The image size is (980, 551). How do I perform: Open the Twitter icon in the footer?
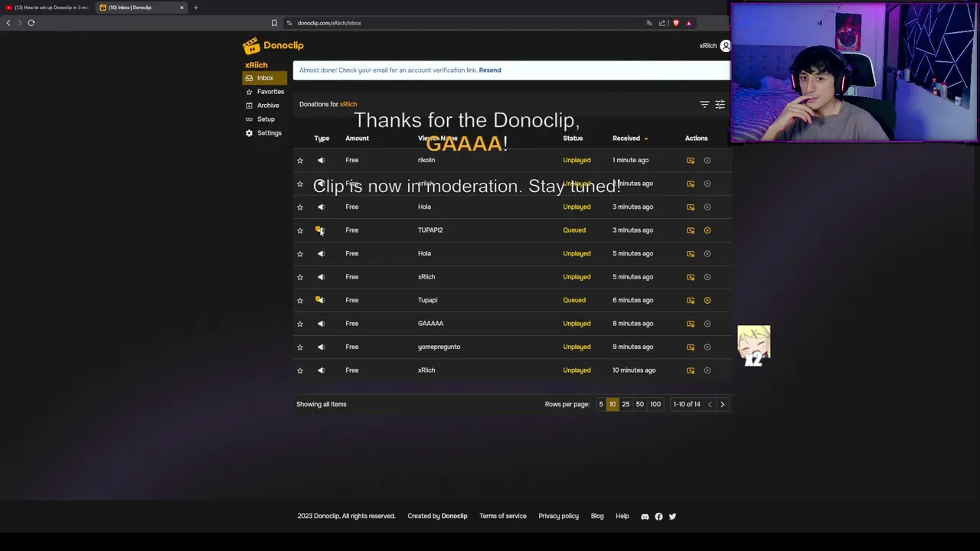click(x=672, y=517)
